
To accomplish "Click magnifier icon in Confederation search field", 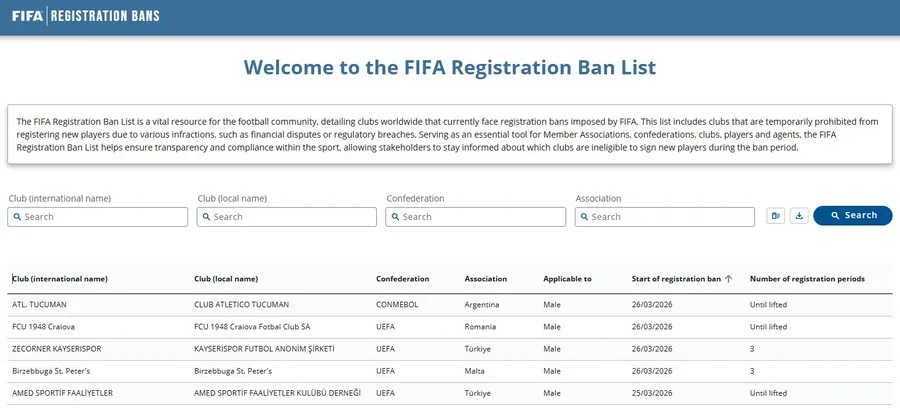I will [x=396, y=217].
